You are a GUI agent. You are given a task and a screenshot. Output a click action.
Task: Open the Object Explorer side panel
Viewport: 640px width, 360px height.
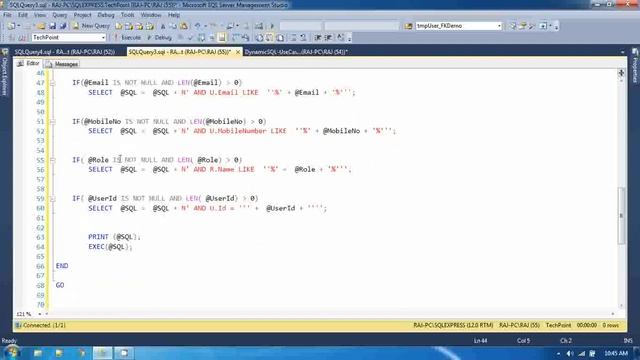[5, 73]
